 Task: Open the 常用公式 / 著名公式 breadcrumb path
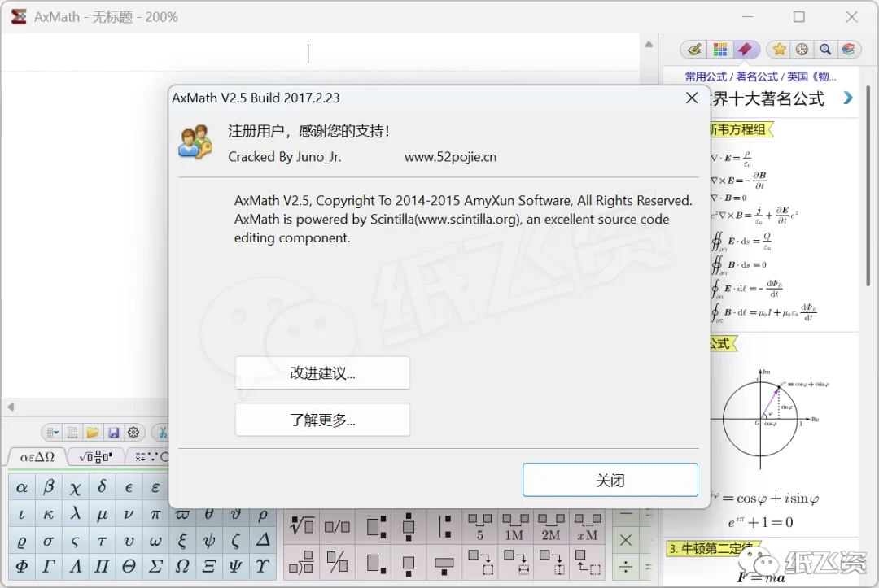760,76
